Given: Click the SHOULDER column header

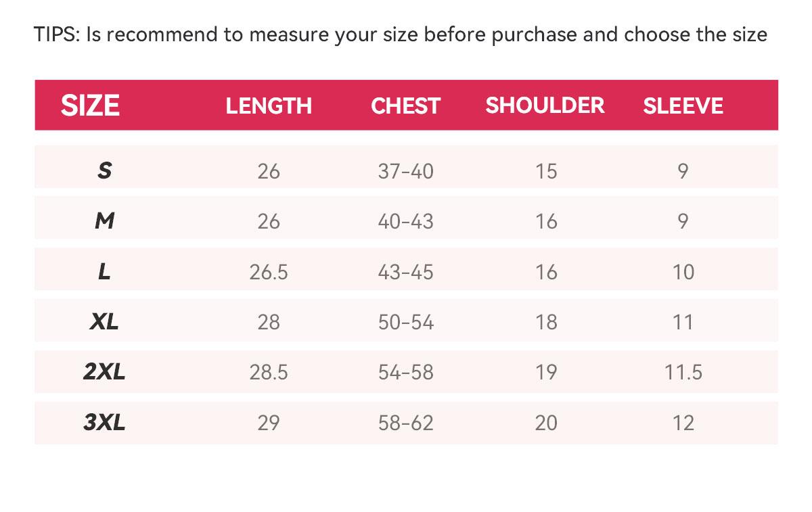Looking at the screenshot, I should coord(545,106).
